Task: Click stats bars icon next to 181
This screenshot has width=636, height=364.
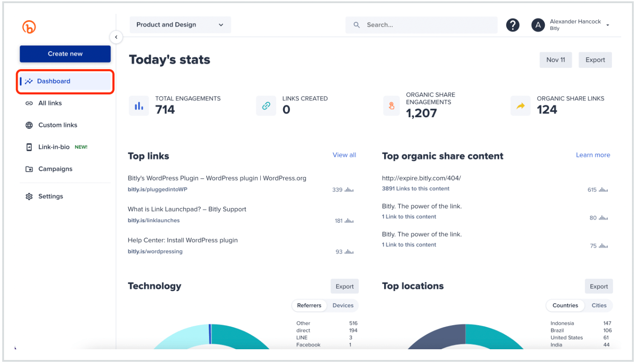Action: click(349, 221)
